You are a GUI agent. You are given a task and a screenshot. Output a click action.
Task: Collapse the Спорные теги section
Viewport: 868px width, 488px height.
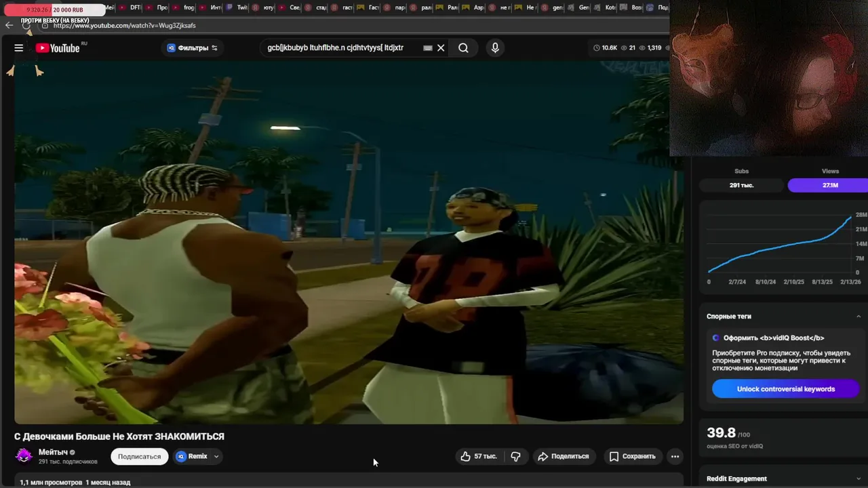[859, 317]
